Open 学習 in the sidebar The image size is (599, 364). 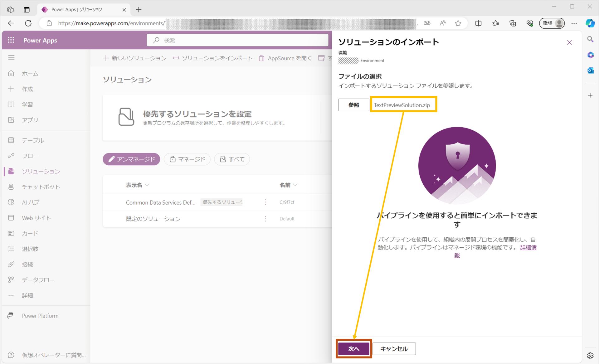[x=27, y=104]
